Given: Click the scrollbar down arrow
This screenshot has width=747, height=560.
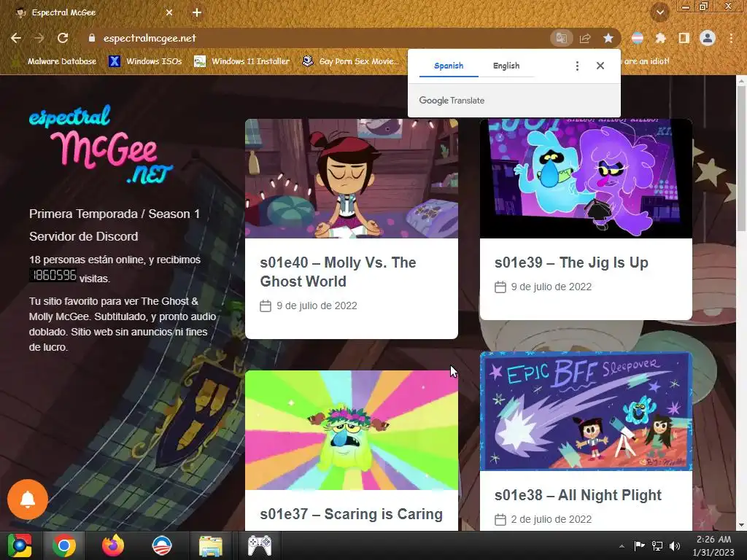Looking at the screenshot, I should [x=741, y=525].
